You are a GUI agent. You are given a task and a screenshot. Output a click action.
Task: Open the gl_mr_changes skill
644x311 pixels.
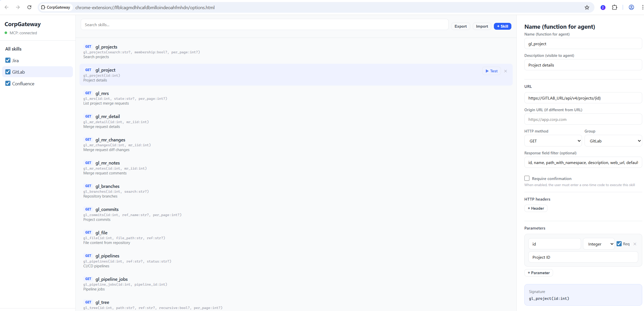296,145
